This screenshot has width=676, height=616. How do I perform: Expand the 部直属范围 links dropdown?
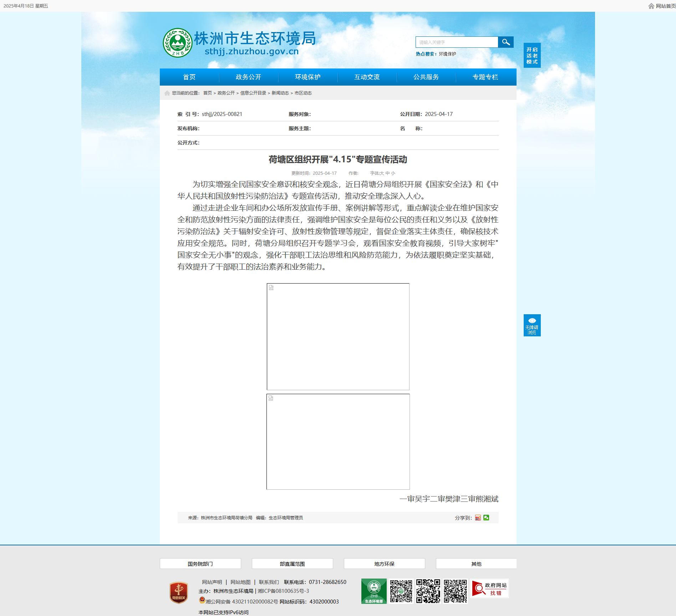[x=292, y=564]
